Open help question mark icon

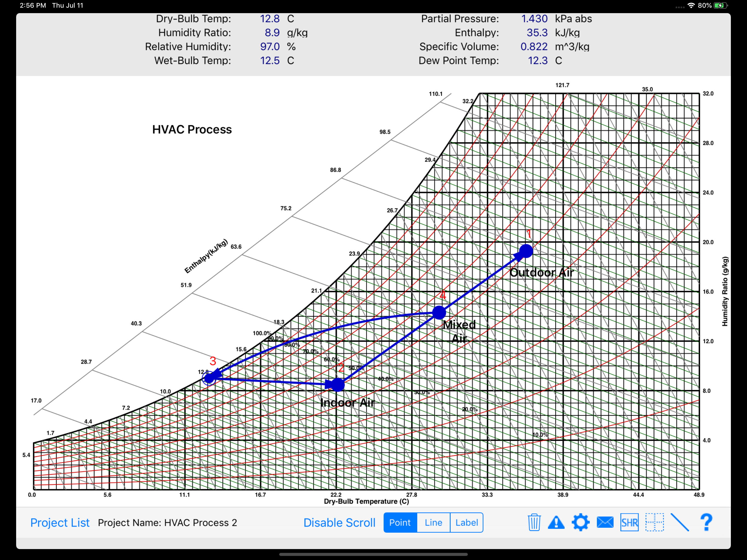pos(706,522)
